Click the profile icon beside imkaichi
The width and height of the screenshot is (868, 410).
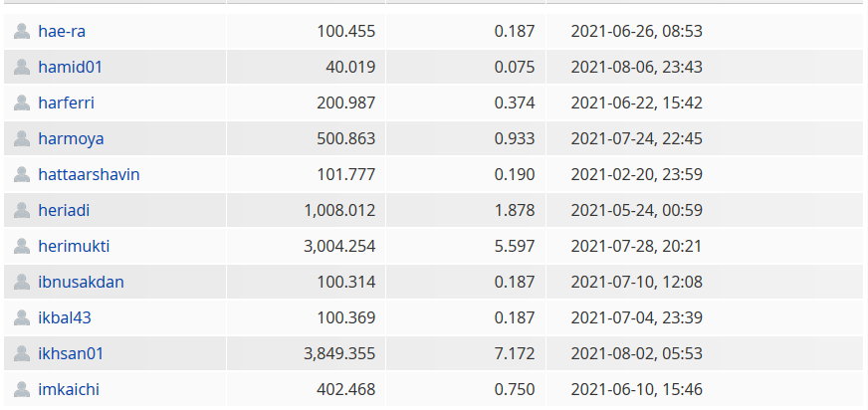(22, 389)
